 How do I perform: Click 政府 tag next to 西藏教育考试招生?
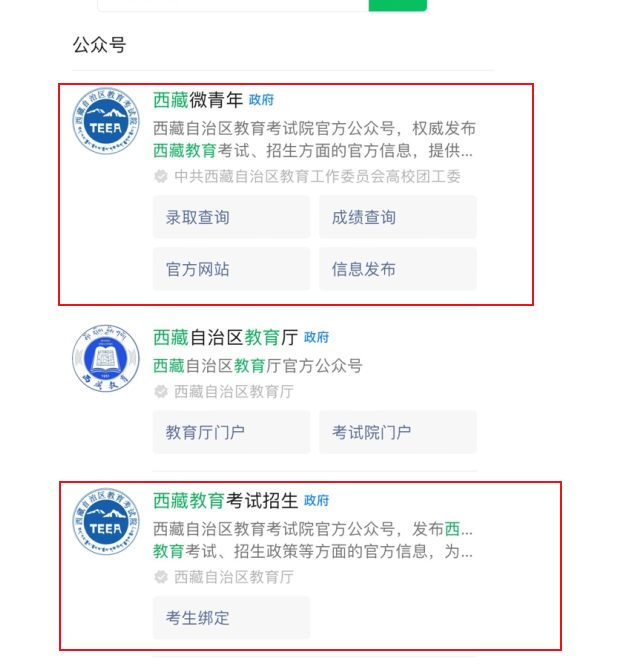coord(316,500)
